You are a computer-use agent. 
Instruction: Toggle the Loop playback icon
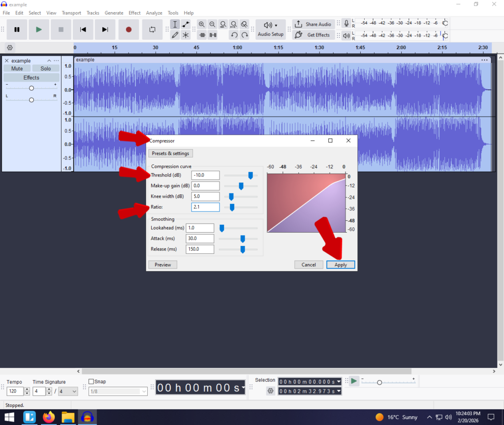click(x=152, y=30)
